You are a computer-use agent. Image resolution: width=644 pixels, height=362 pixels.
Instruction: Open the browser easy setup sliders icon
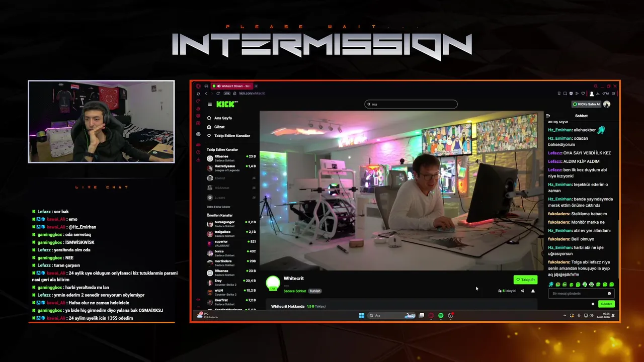613,94
